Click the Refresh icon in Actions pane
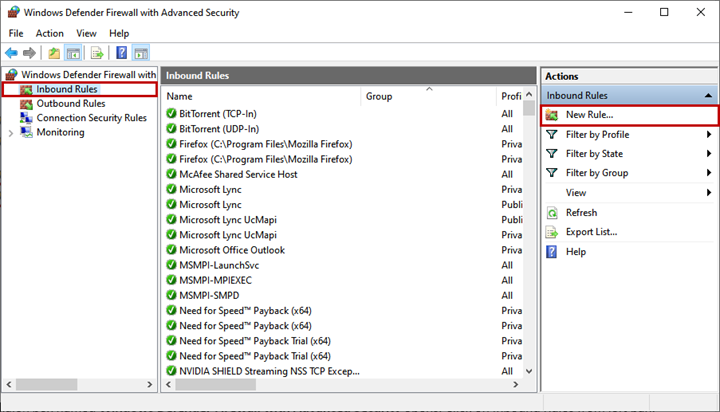Image resolution: width=720 pixels, height=412 pixels. tap(551, 213)
